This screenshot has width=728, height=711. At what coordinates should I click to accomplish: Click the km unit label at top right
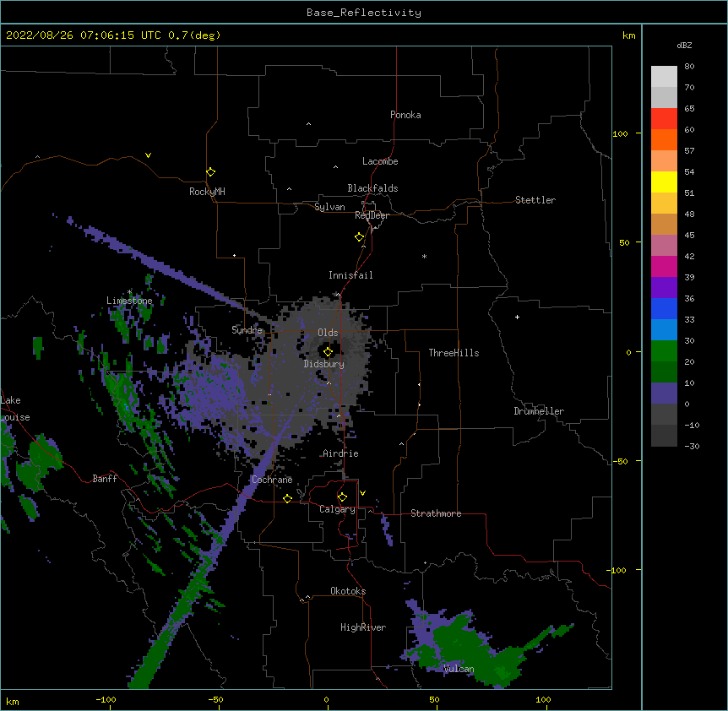tap(628, 35)
